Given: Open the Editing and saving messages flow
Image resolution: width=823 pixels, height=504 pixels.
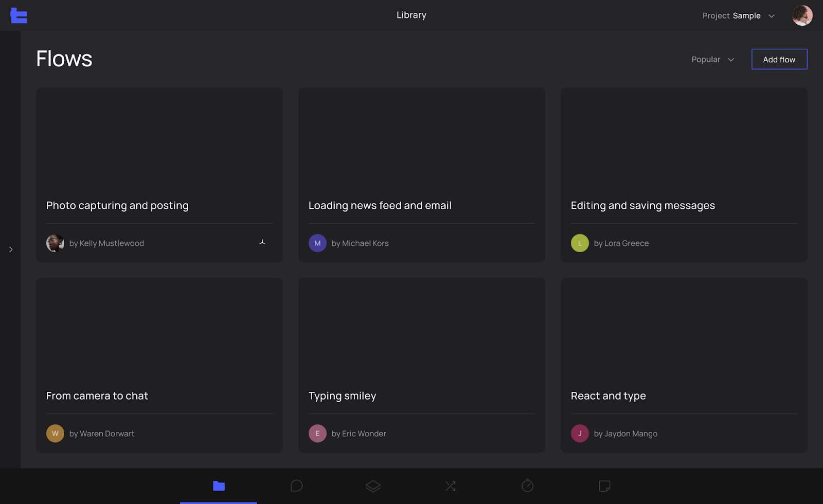Looking at the screenshot, I should pos(684,175).
